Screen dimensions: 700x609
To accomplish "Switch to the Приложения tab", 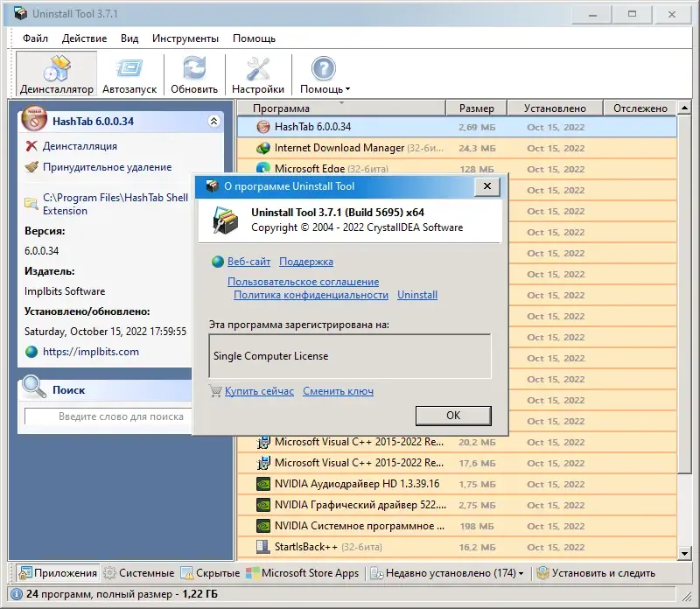I will pyautogui.click(x=58, y=573).
